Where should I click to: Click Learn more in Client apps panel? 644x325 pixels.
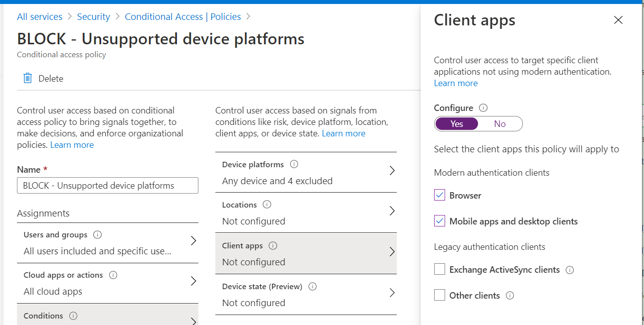point(456,83)
